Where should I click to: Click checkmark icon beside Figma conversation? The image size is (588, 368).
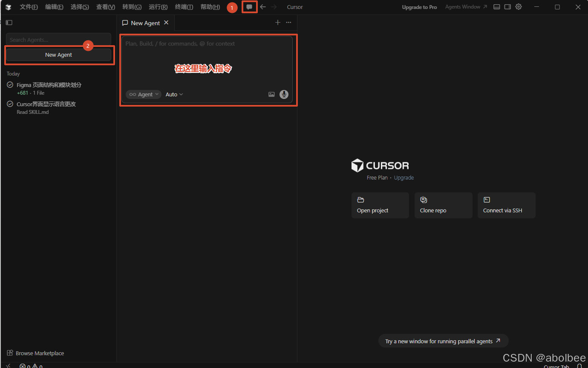(x=10, y=85)
